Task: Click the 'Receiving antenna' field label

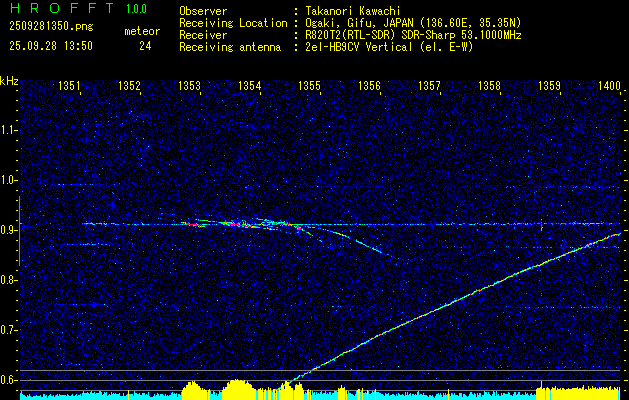Action: pos(230,47)
